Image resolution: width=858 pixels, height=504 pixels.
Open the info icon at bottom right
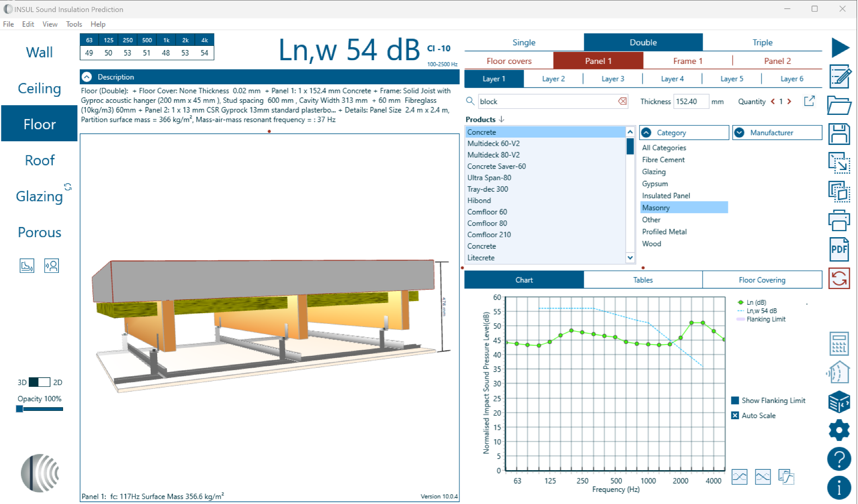839,488
